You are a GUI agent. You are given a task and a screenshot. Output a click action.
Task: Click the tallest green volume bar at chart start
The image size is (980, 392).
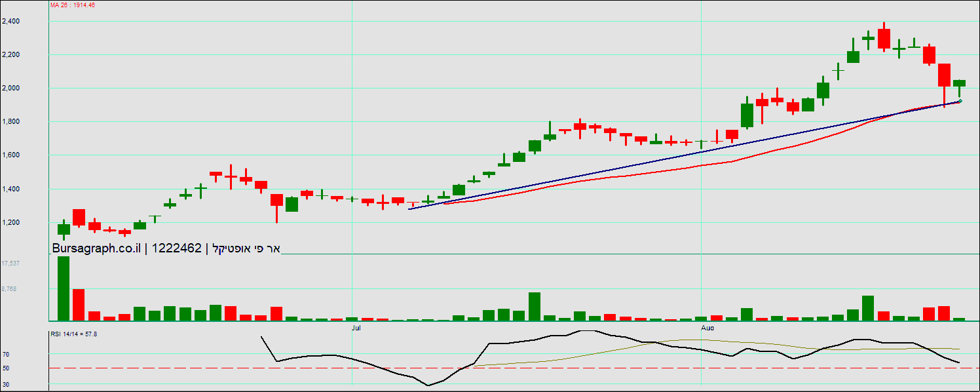pyautogui.click(x=64, y=288)
